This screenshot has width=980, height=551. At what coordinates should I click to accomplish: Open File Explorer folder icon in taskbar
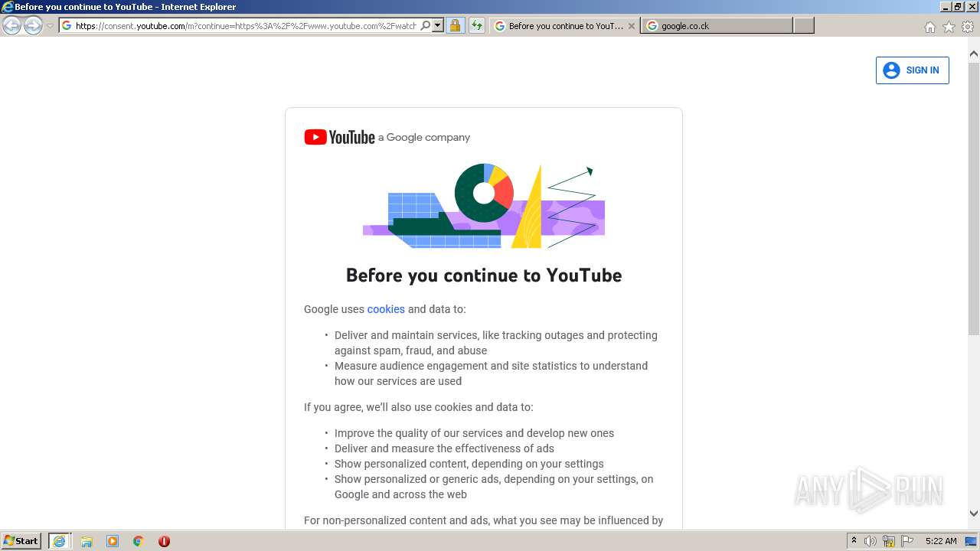[87, 541]
